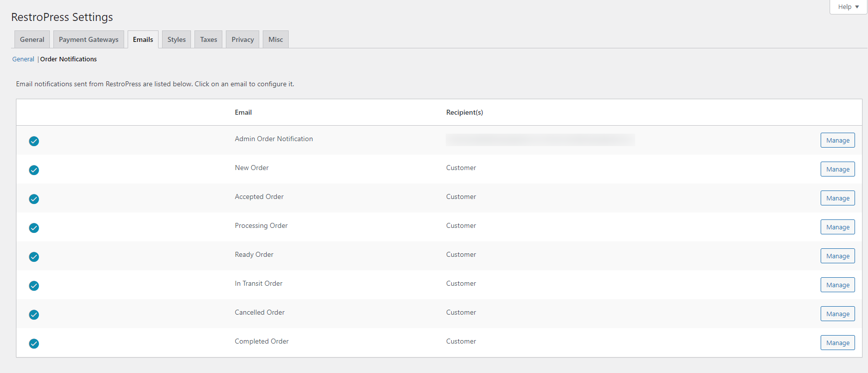The height and width of the screenshot is (373, 868).
Task: Click Customer recipient in New Order row
Action: click(461, 168)
